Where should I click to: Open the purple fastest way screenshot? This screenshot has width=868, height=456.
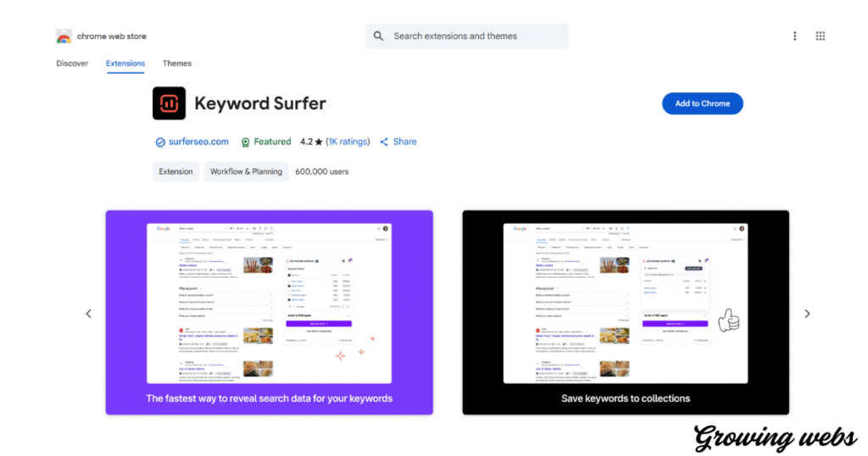pos(269,312)
